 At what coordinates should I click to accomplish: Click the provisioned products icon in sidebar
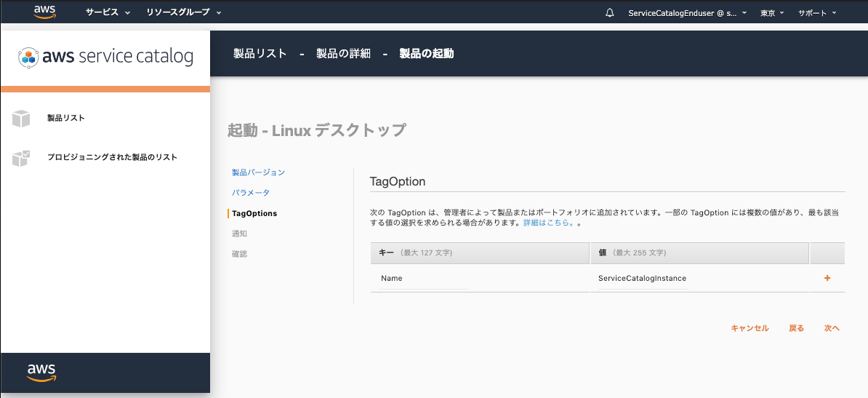21,157
